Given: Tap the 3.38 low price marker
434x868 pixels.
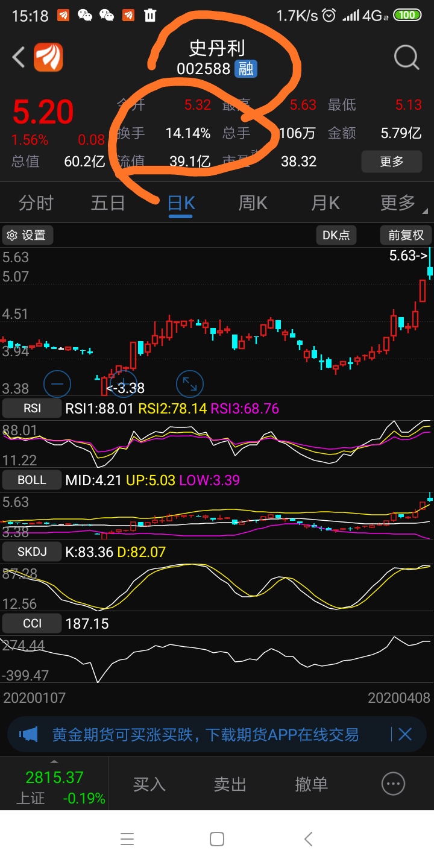Looking at the screenshot, I should pyautogui.click(x=125, y=388).
